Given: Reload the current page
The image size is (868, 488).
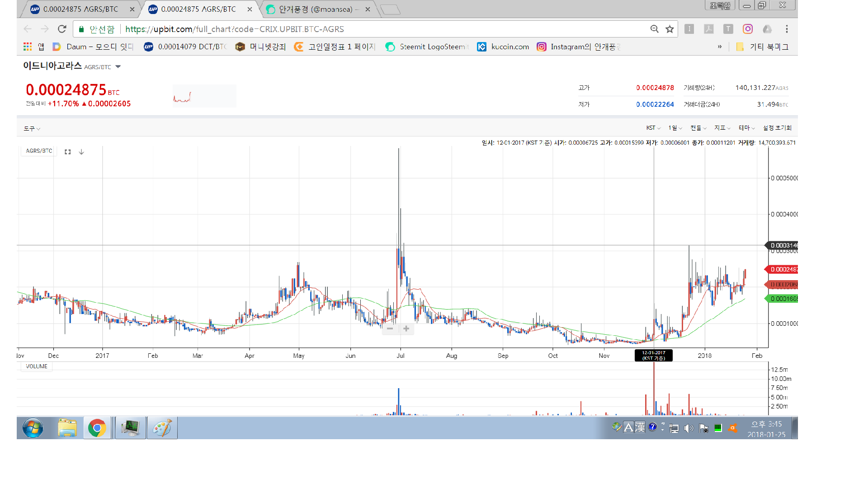Looking at the screenshot, I should 62,29.
